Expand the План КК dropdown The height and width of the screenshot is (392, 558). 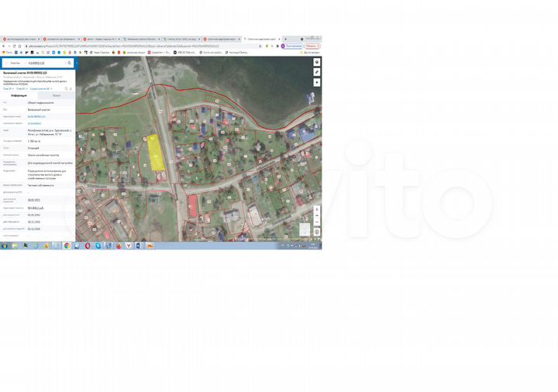(x=22, y=88)
